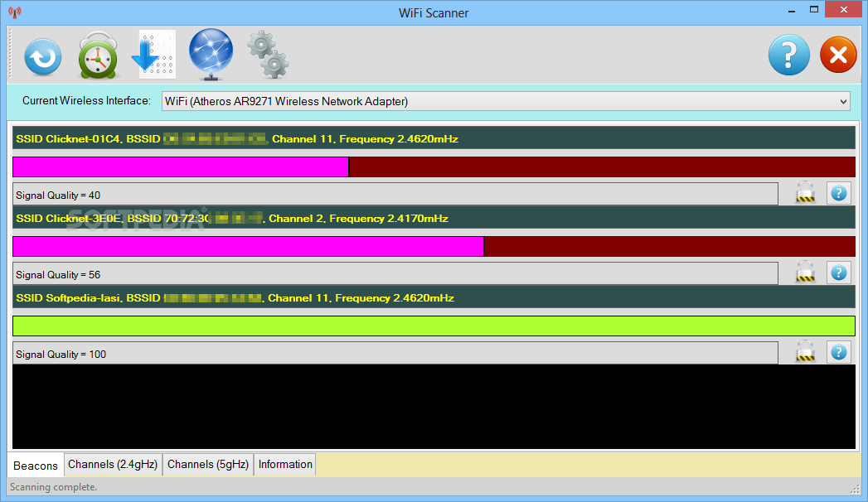Click the 'Signal Quality = 40' field

[395, 195]
